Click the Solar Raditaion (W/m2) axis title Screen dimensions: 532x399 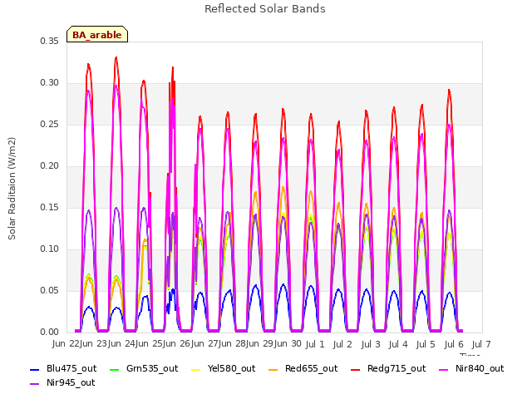[x=12, y=189]
